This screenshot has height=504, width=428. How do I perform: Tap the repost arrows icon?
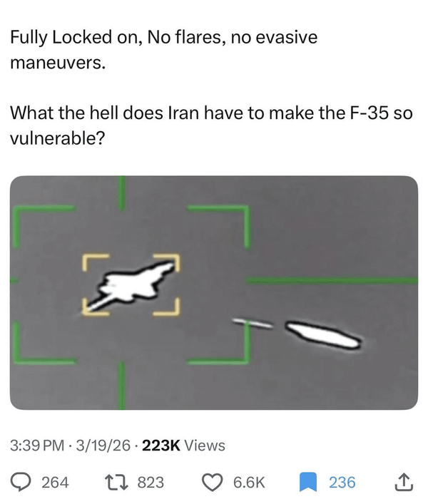point(117,483)
